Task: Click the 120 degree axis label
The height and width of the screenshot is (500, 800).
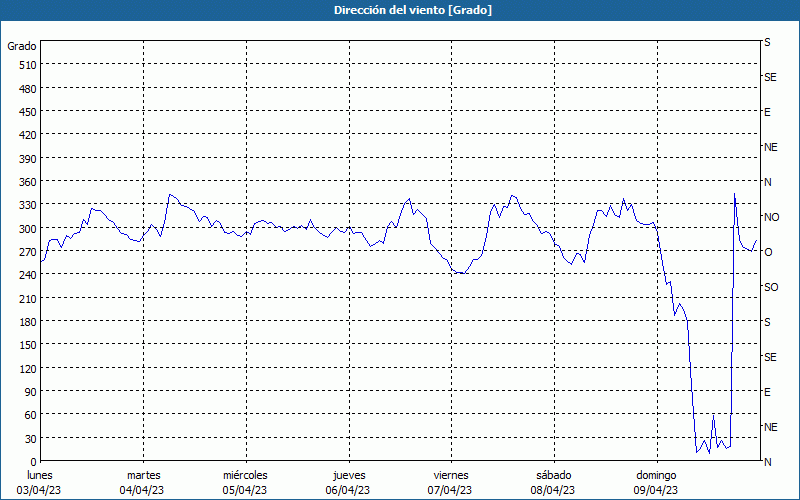Action: 28,368
